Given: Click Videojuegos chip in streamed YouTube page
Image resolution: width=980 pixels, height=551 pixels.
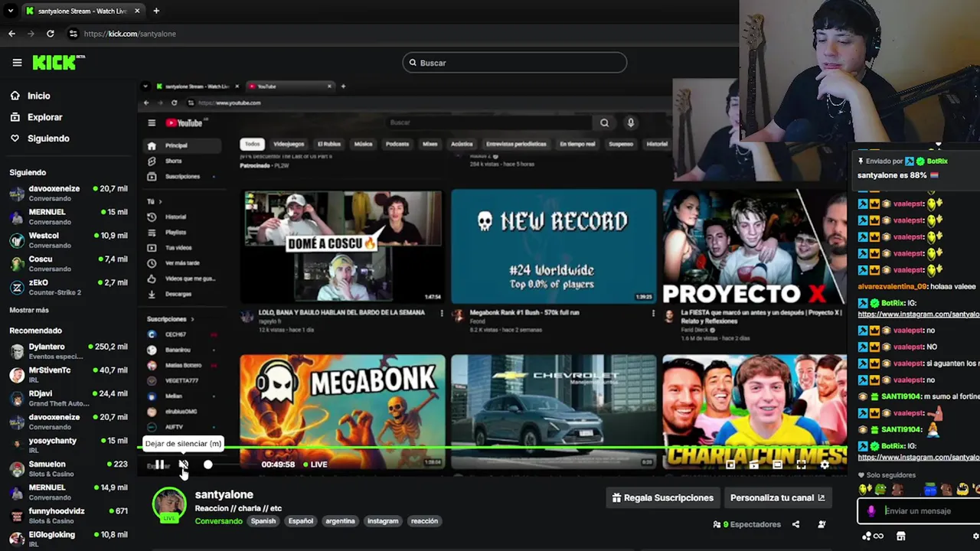Looking at the screenshot, I should 289,144.
